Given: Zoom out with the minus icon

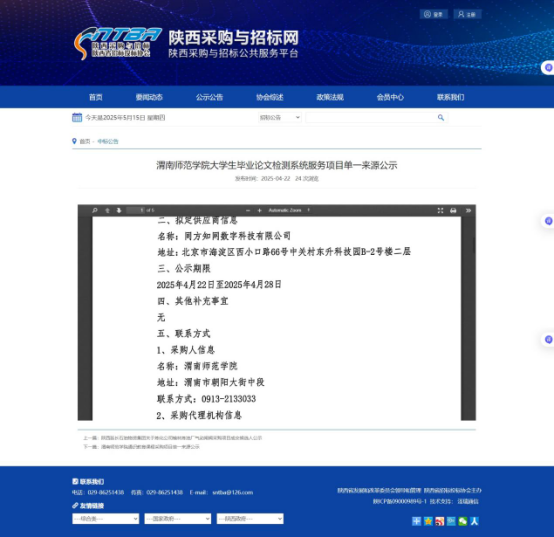Looking at the screenshot, I should pos(248,210).
